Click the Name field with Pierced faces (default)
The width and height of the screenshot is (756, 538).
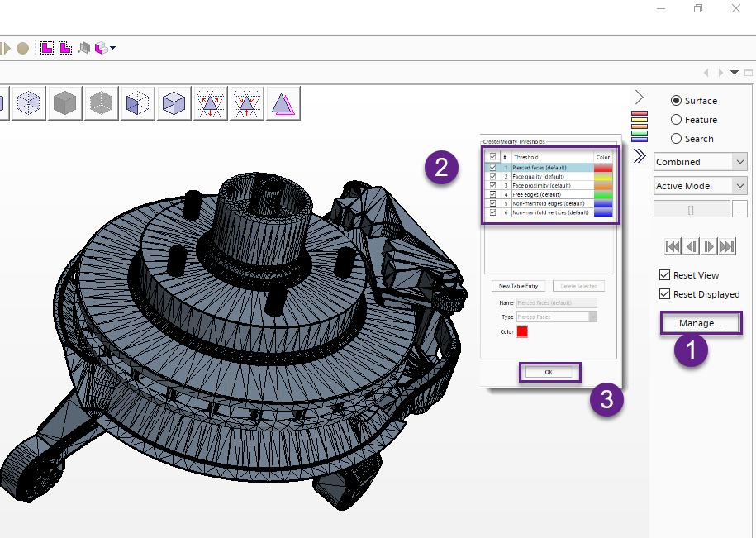pyautogui.click(x=556, y=302)
